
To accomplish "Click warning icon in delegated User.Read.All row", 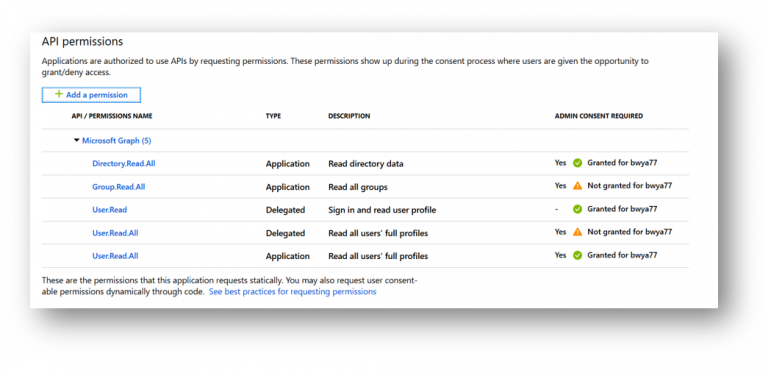I will click(x=577, y=232).
